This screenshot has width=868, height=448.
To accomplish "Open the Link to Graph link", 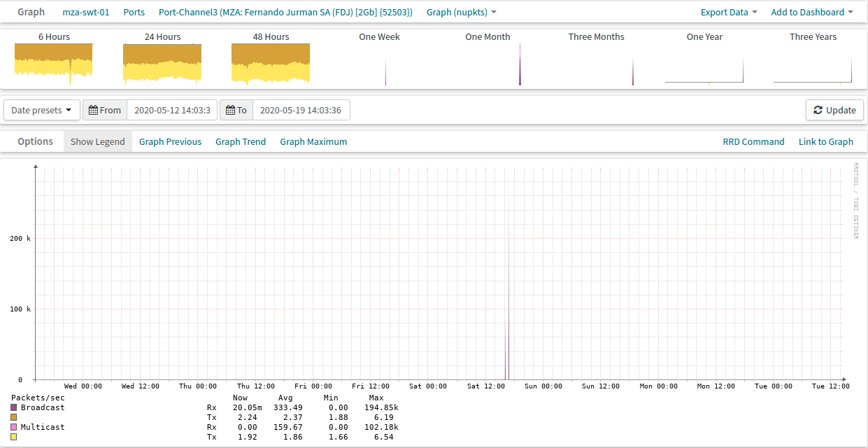I will 825,141.
